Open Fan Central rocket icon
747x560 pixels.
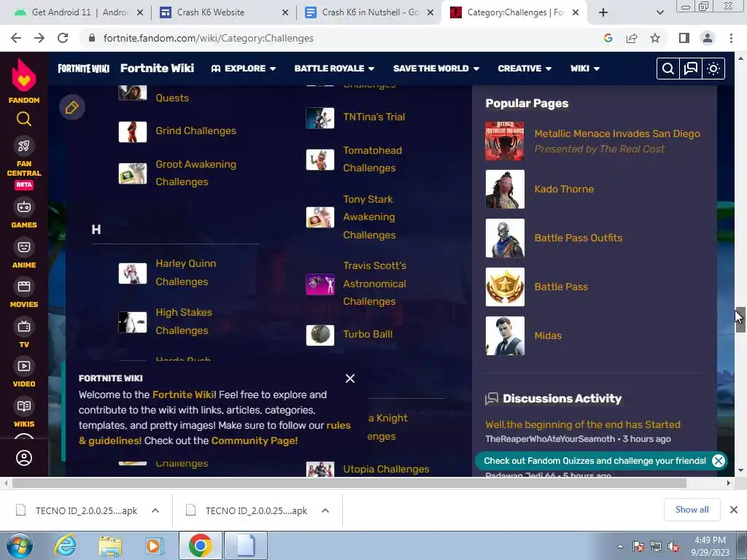click(24, 146)
